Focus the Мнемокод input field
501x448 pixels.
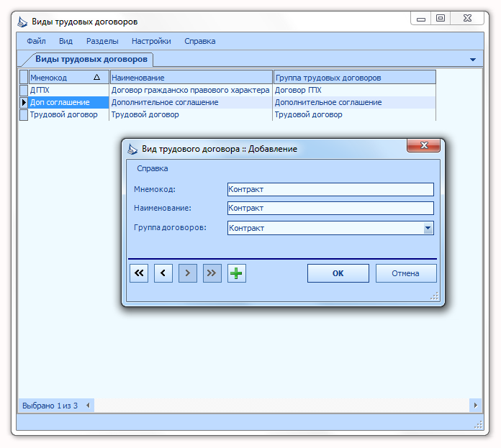(330, 190)
